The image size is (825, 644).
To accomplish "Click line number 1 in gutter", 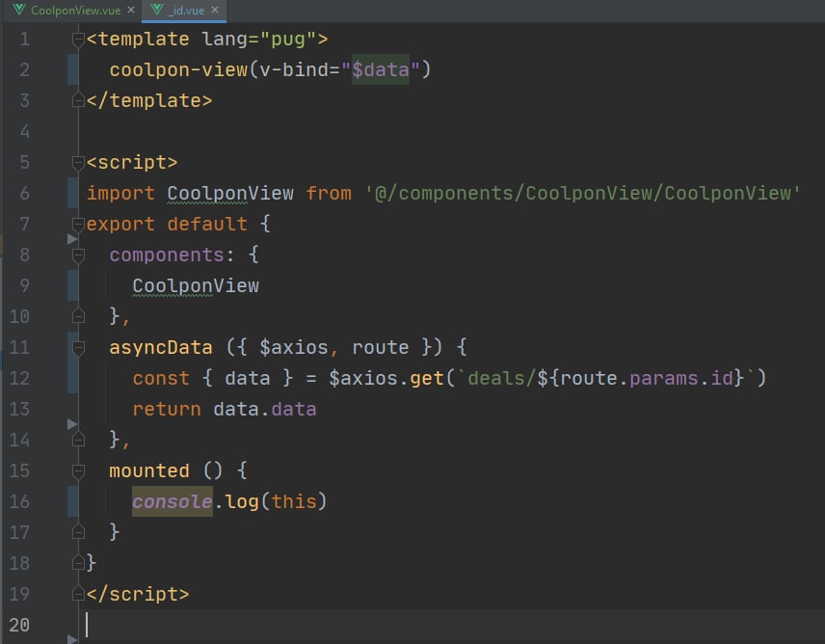I will (x=24, y=39).
